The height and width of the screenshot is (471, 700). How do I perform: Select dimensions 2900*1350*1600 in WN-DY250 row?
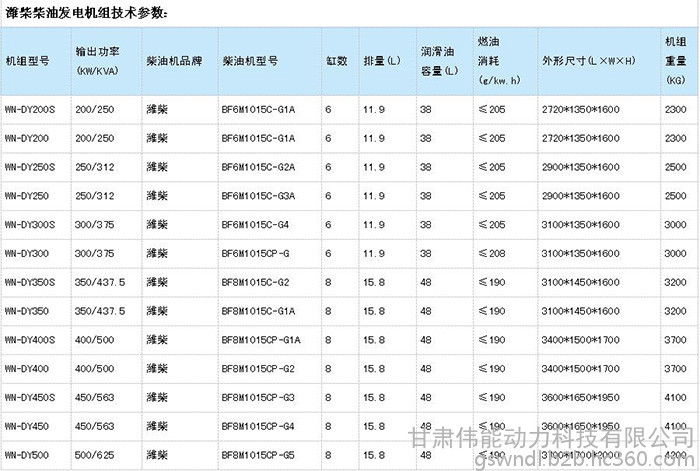581,196
